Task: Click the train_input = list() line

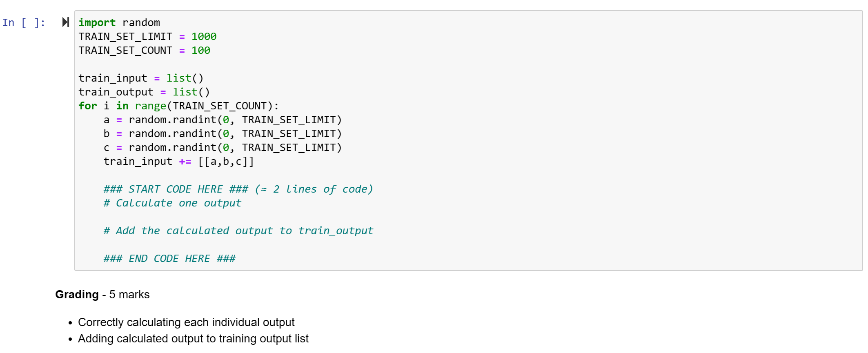Action: (x=141, y=78)
